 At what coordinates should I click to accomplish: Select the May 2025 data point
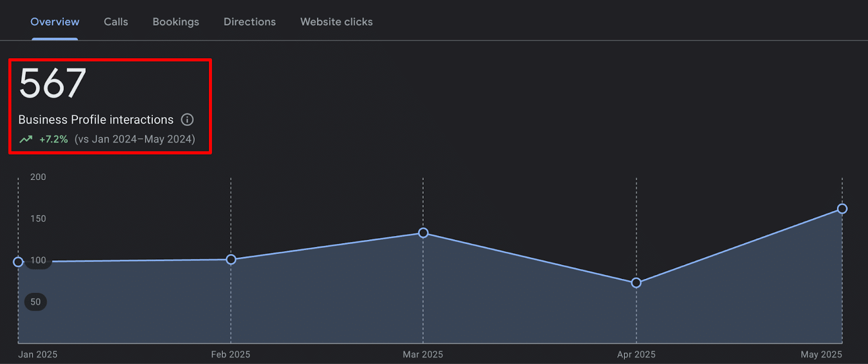click(x=842, y=209)
